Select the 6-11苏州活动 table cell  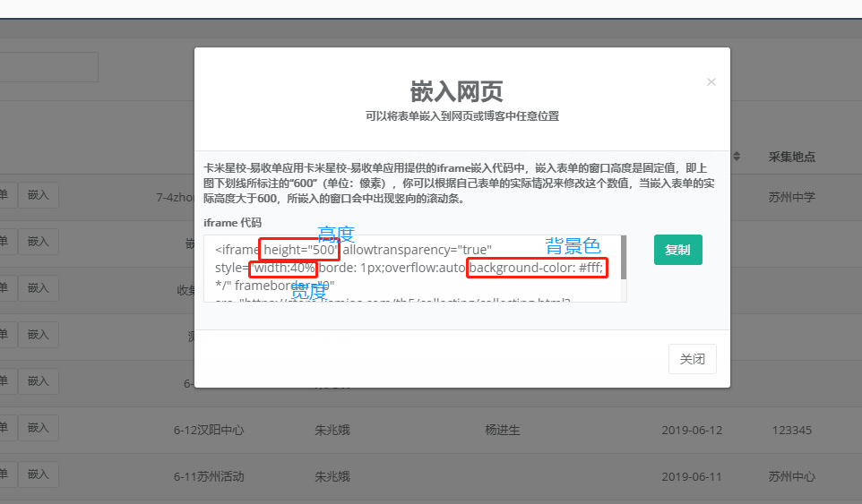click(209, 476)
